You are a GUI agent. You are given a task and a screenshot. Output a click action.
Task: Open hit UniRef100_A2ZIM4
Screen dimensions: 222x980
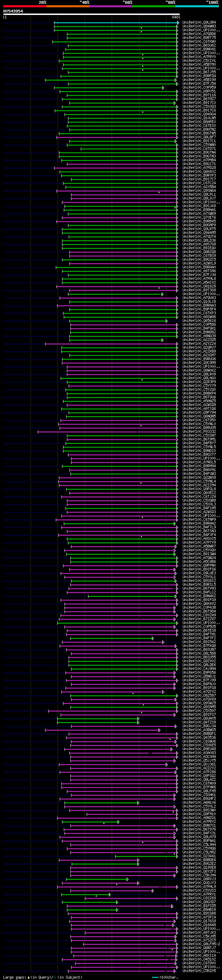[199, 485]
